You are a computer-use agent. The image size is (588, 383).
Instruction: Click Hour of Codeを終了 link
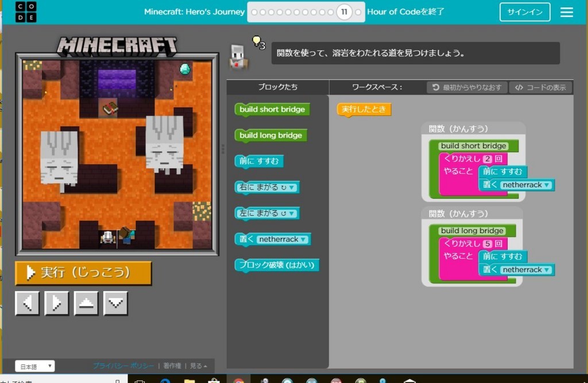(406, 11)
